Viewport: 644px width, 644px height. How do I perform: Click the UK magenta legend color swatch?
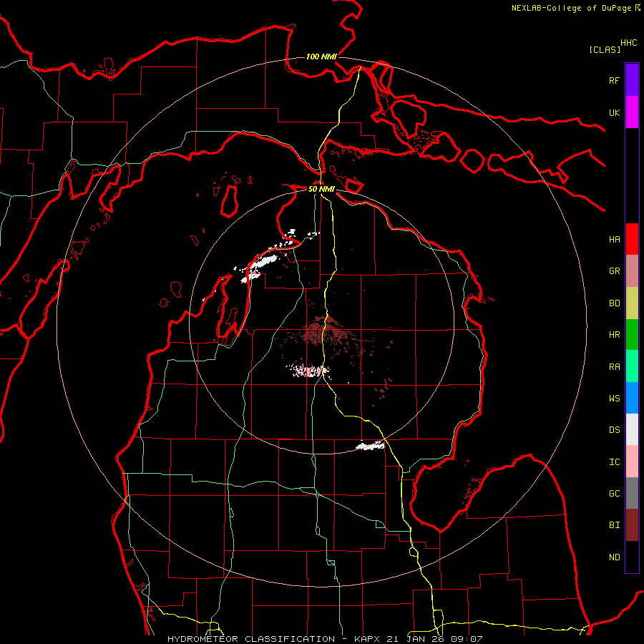(x=632, y=112)
